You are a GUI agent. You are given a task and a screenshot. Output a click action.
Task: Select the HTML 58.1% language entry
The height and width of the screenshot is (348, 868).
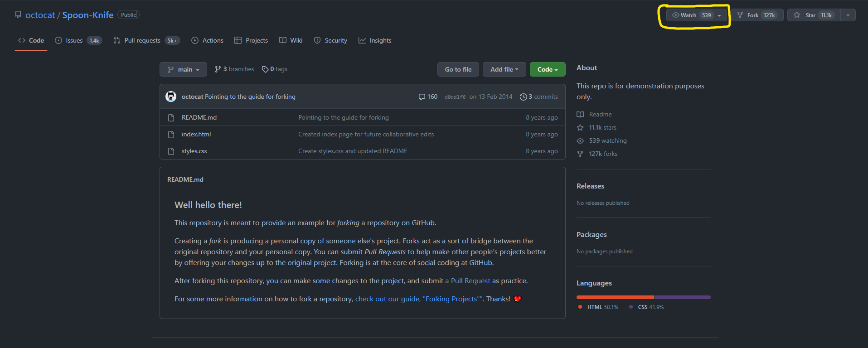[x=598, y=307]
